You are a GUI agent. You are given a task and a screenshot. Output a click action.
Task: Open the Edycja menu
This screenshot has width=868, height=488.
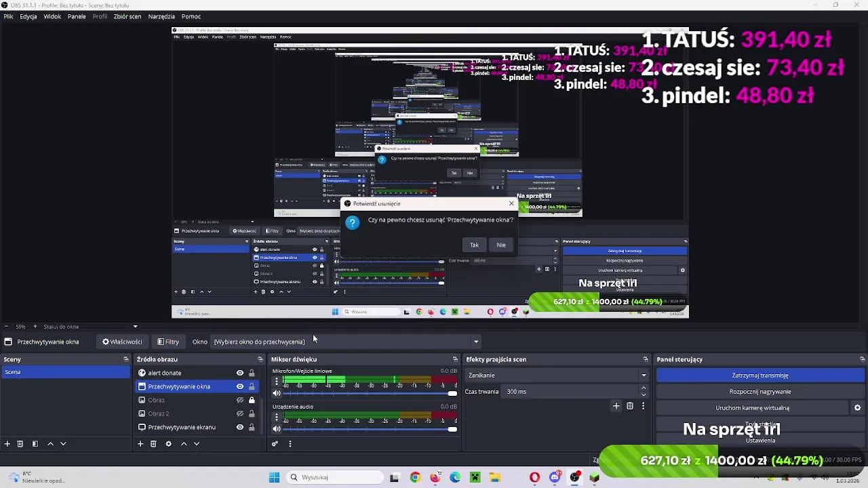point(28,16)
